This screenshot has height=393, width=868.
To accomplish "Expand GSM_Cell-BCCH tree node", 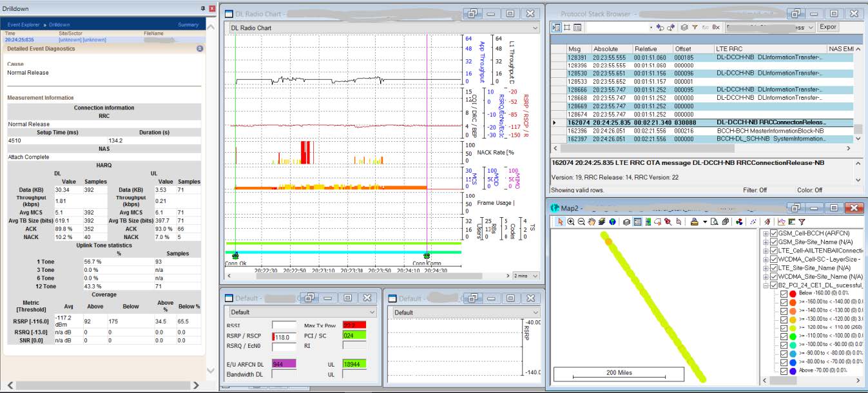I will (x=766, y=233).
